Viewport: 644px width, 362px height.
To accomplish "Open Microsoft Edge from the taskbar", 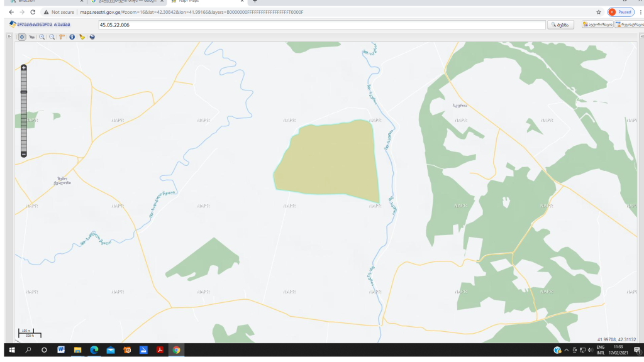I will point(94,350).
